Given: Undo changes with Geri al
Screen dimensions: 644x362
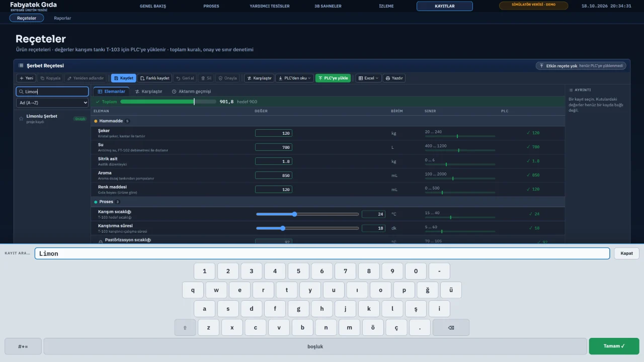Looking at the screenshot, I should click(x=185, y=78).
